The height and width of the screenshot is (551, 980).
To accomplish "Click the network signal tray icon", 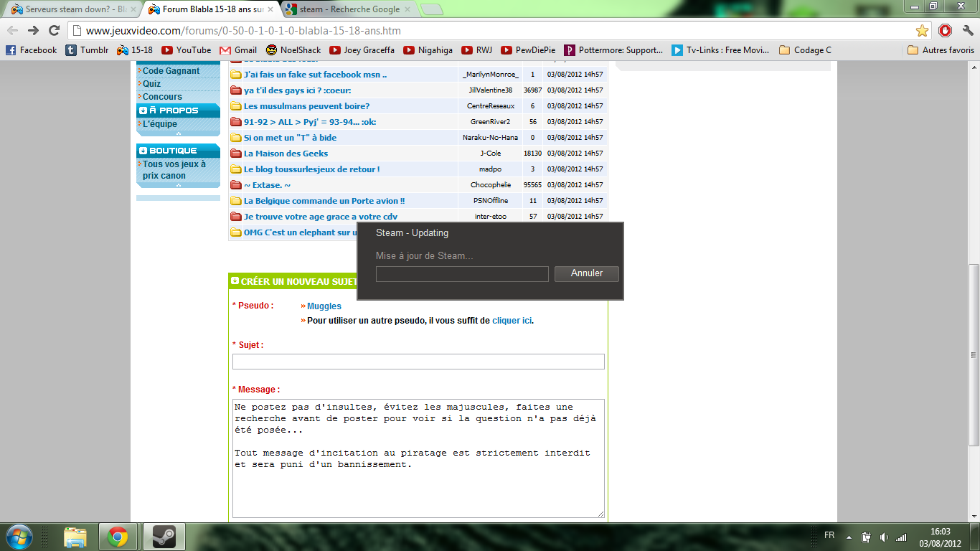I will (x=900, y=537).
